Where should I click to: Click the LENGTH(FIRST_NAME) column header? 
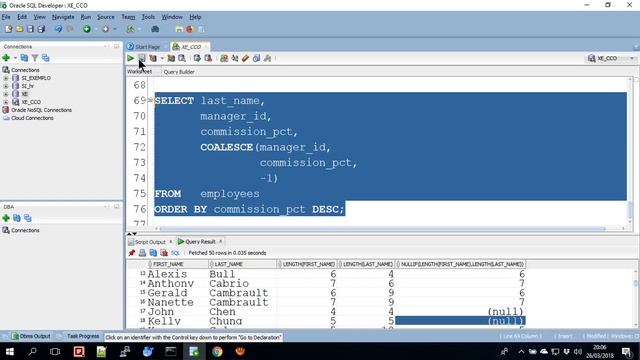308,264
